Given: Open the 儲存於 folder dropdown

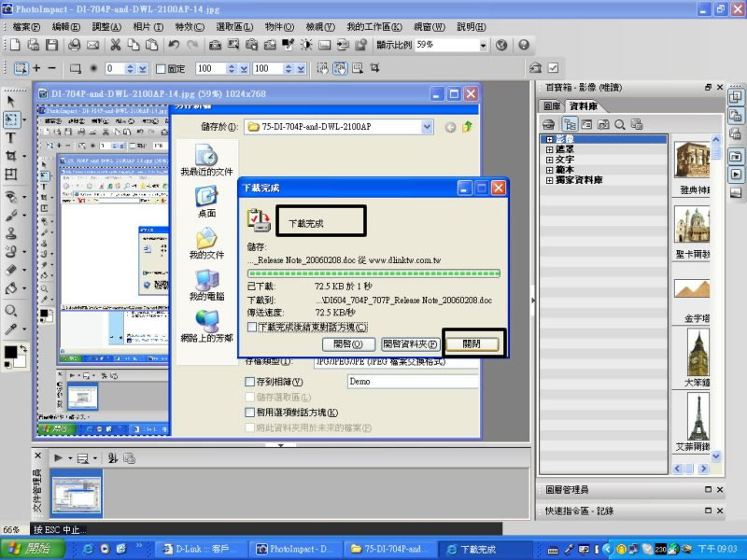Looking at the screenshot, I should coord(427,127).
